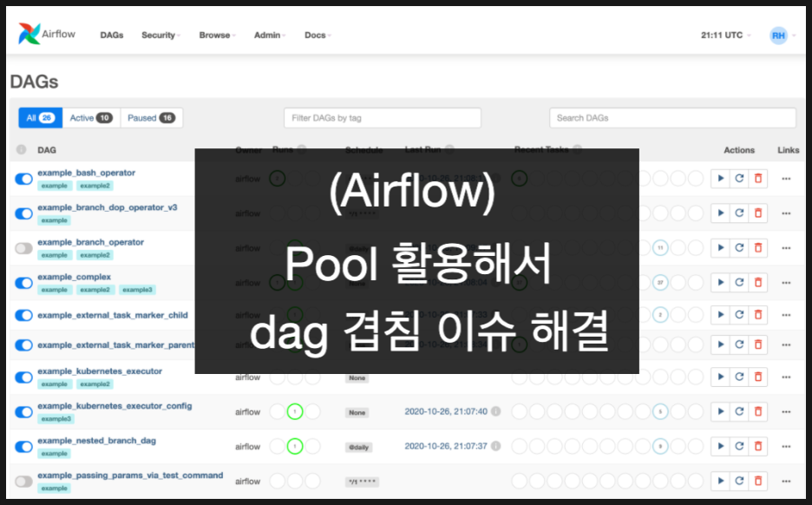Open the RH user account menu
This screenshot has width=812, height=505.
[x=783, y=36]
